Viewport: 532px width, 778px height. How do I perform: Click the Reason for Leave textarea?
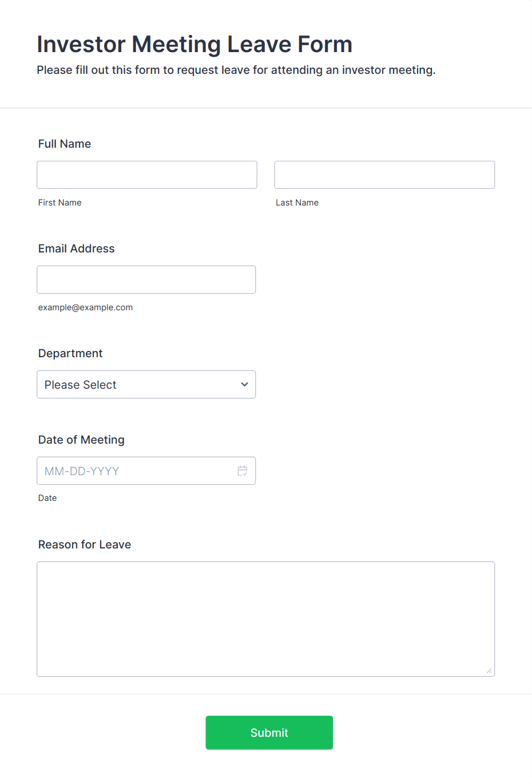point(266,619)
